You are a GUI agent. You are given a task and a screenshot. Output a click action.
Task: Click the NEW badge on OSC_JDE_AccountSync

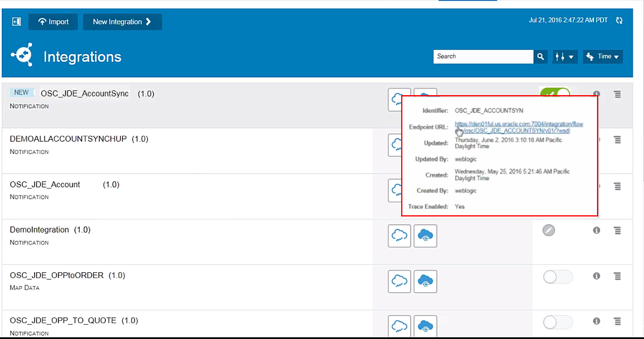point(21,93)
